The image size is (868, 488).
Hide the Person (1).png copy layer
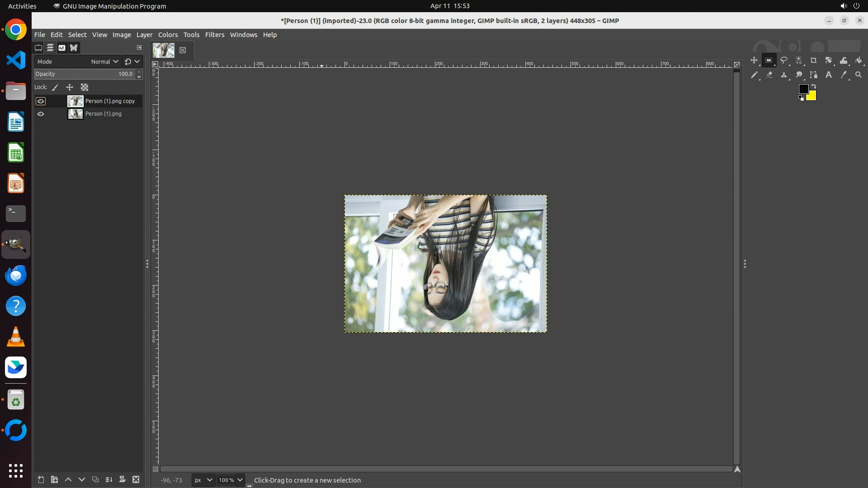click(x=41, y=101)
